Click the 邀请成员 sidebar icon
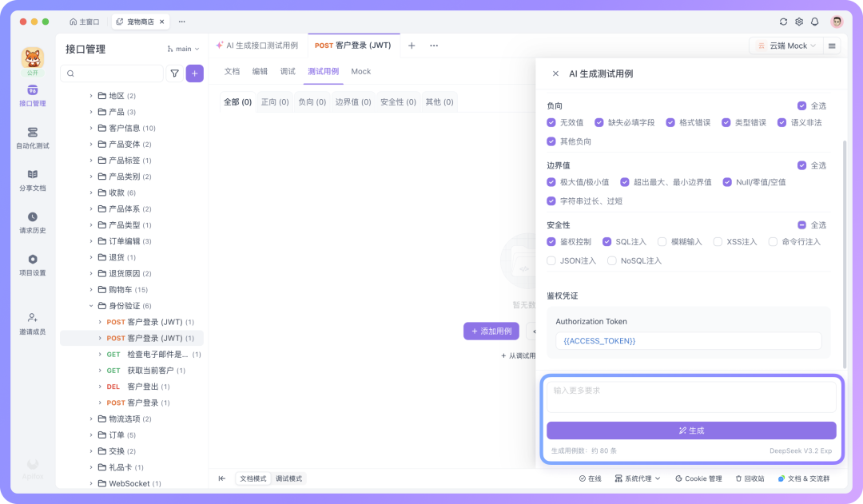The width and height of the screenshot is (863, 504). [x=33, y=321]
